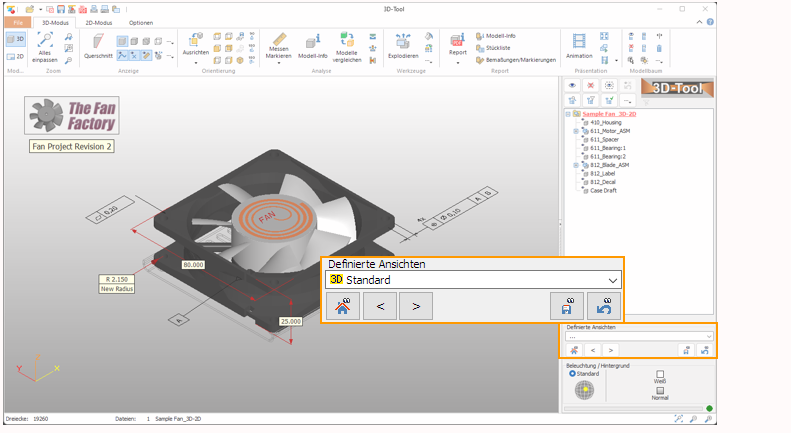Select the Standard lighting radio button
Viewport: 791px width, 433px height.
pyautogui.click(x=571, y=374)
